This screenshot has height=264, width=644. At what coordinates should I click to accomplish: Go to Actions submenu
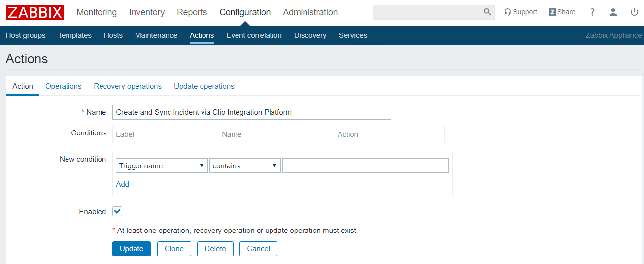tap(202, 35)
